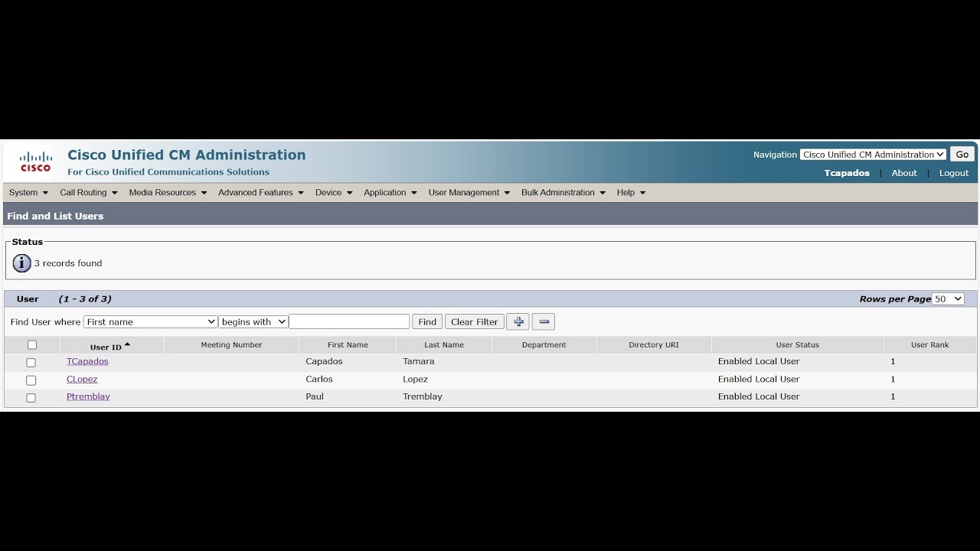Click the Tcapados username in the header
This screenshot has height=551, width=980.
847,173
